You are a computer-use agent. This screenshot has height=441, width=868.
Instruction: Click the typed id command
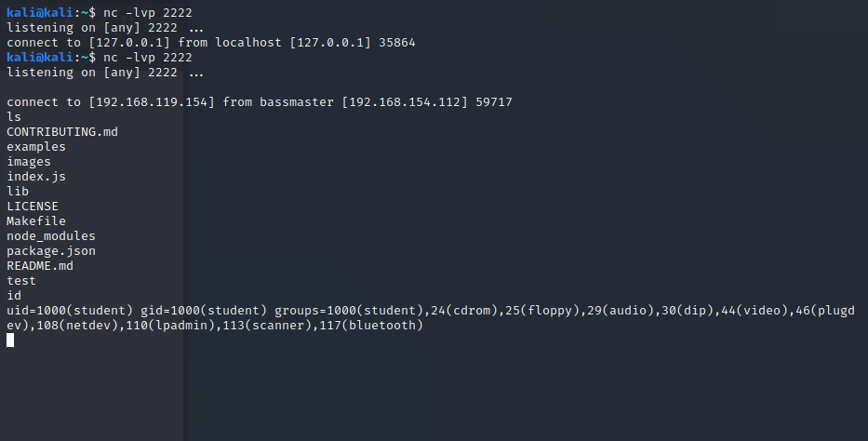pos(14,295)
